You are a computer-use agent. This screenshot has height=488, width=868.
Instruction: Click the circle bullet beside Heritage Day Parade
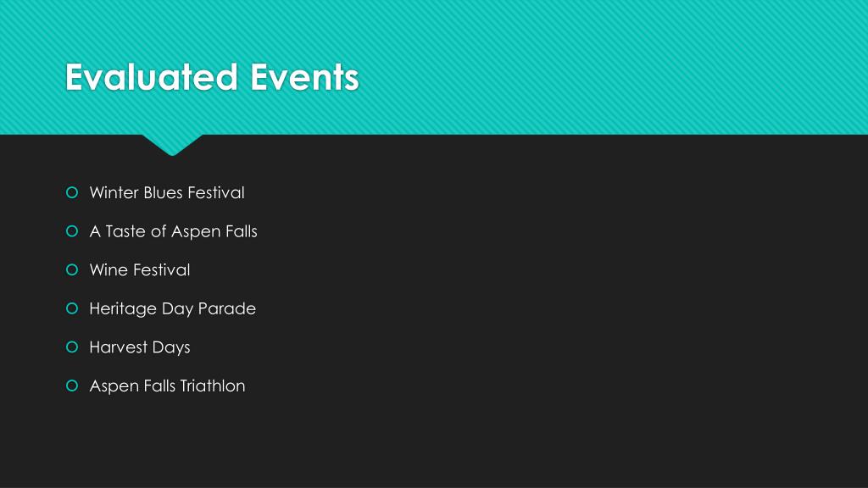click(72, 308)
